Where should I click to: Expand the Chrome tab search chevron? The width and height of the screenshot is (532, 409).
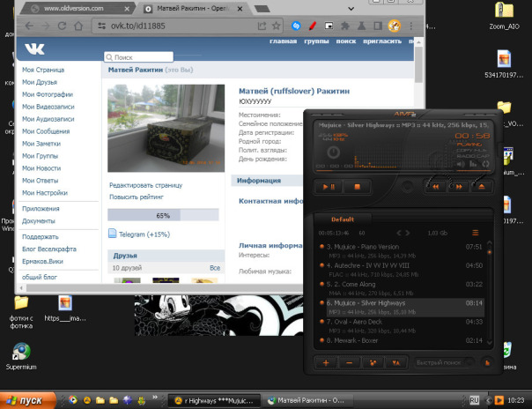(351, 9)
